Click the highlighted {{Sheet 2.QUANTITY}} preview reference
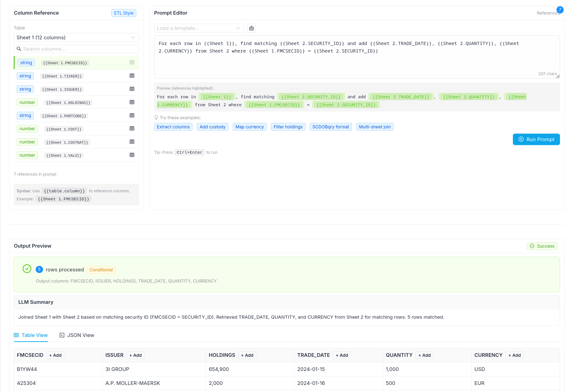 pyautogui.click(x=469, y=97)
